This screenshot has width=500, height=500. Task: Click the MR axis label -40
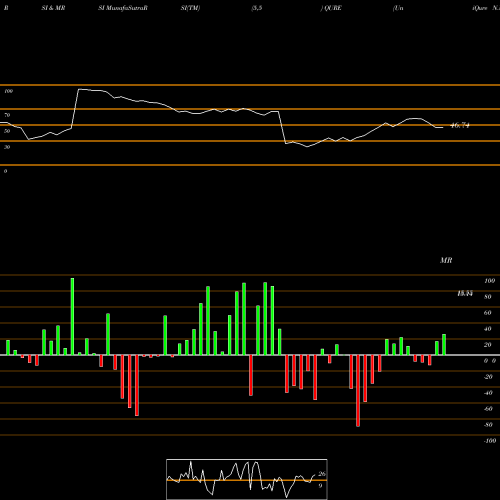pos(488,393)
